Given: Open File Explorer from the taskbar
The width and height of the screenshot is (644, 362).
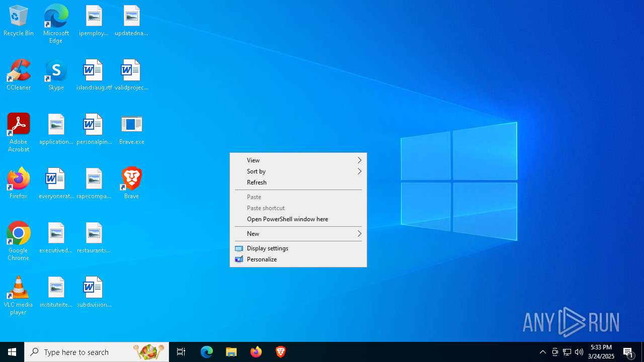Looking at the screenshot, I should [231, 352].
